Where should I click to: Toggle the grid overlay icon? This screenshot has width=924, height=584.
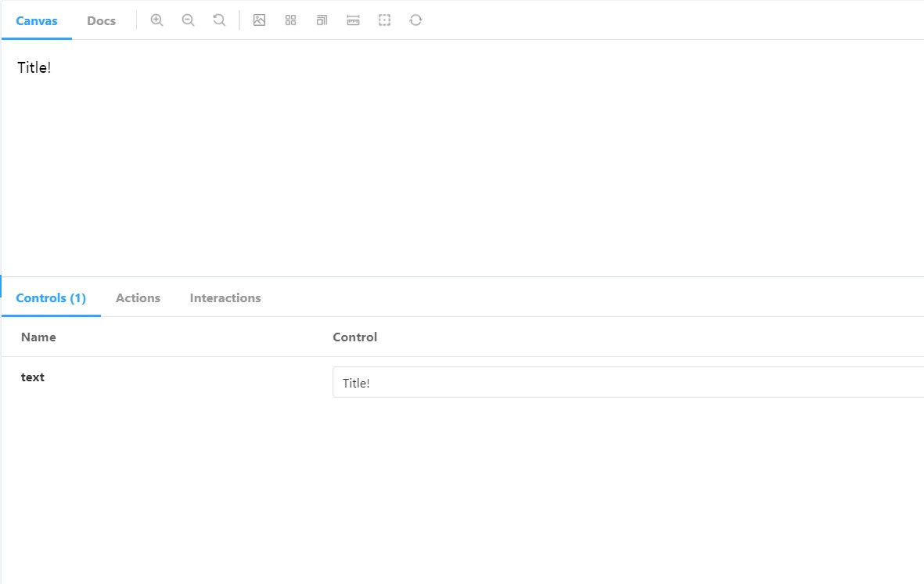tap(290, 20)
